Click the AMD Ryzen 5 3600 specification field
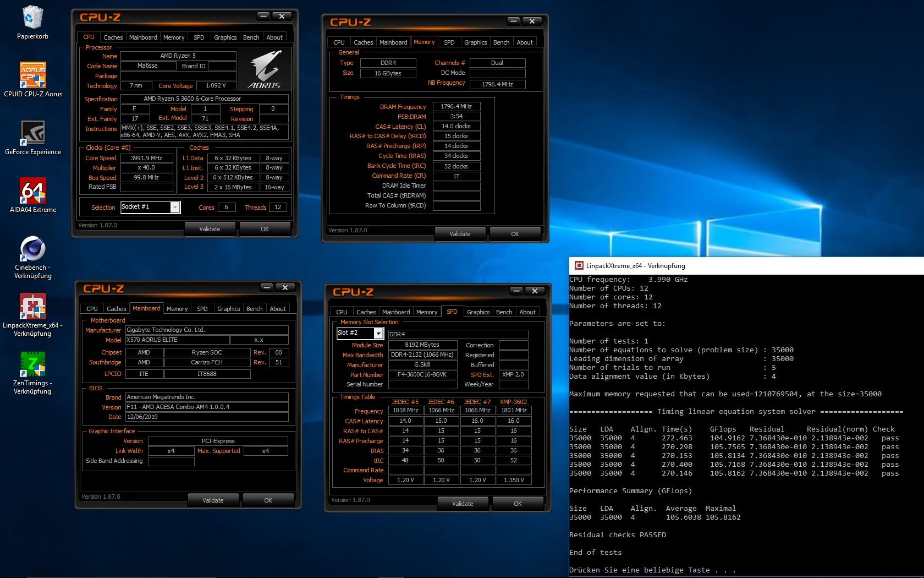The image size is (924, 578). (x=205, y=99)
